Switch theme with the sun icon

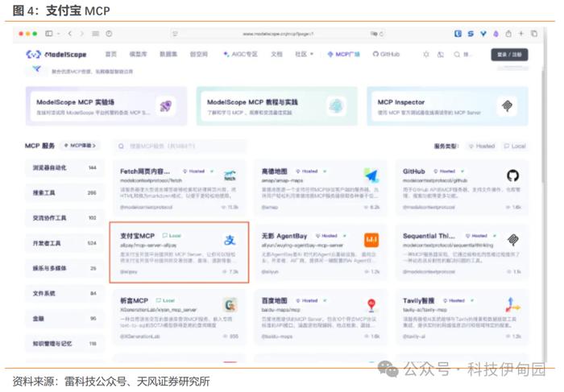[426, 54]
